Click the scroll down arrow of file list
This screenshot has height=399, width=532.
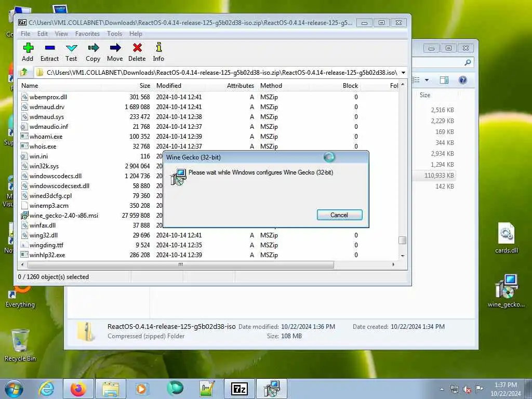click(403, 256)
